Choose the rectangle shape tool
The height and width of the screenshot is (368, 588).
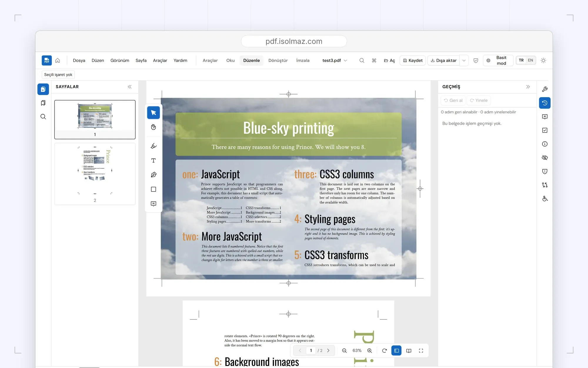(153, 189)
